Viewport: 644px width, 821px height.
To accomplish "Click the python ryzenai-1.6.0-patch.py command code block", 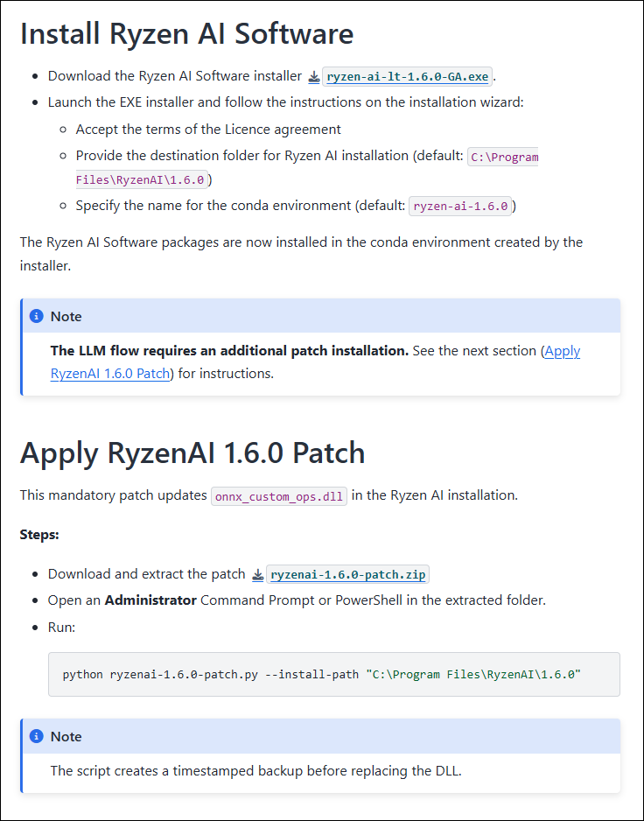I will [322, 674].
